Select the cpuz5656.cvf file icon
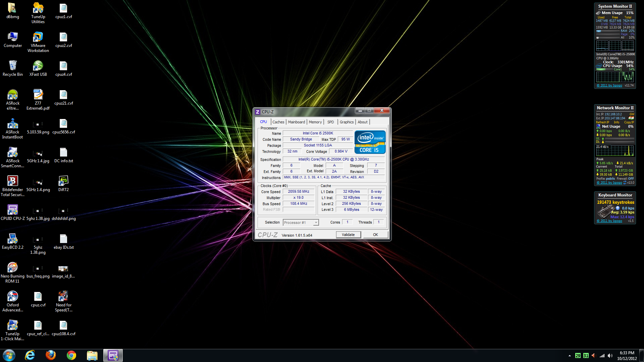The height and width of the screenshot is (362, 644). [63, 126]
